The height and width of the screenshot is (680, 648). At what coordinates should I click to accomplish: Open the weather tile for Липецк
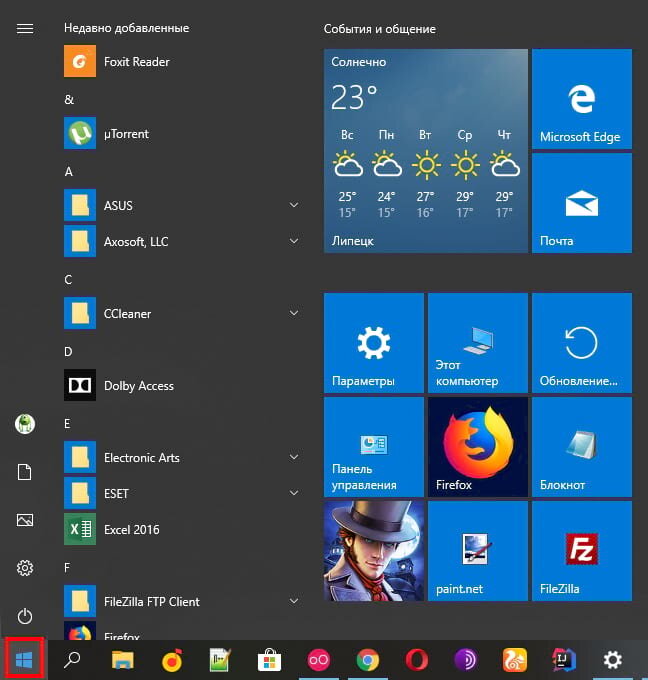pyautogui.click(x=425, y=151)
